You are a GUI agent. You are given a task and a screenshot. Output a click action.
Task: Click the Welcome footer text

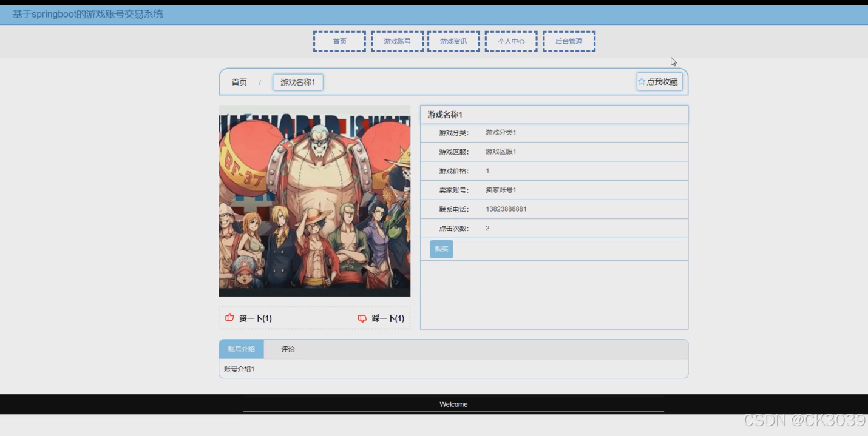453,404
